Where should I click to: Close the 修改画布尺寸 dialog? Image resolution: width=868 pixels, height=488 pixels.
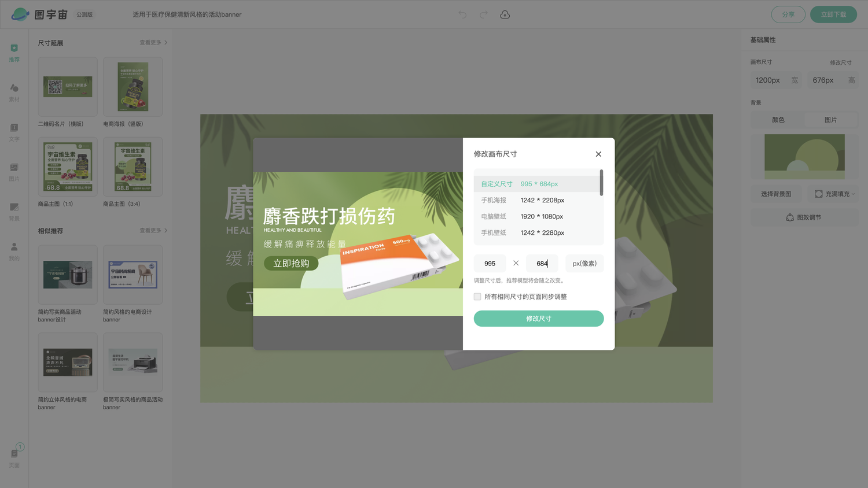(598, 154)
